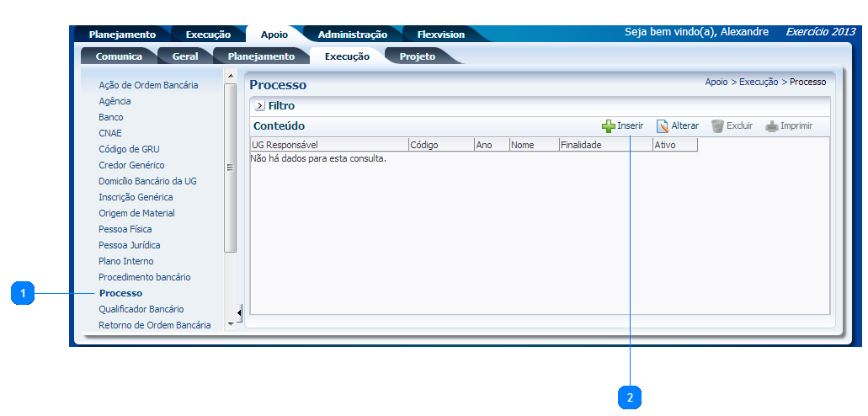Switch to the Administração tab
The image size is (868, 416).
point(352,35)
